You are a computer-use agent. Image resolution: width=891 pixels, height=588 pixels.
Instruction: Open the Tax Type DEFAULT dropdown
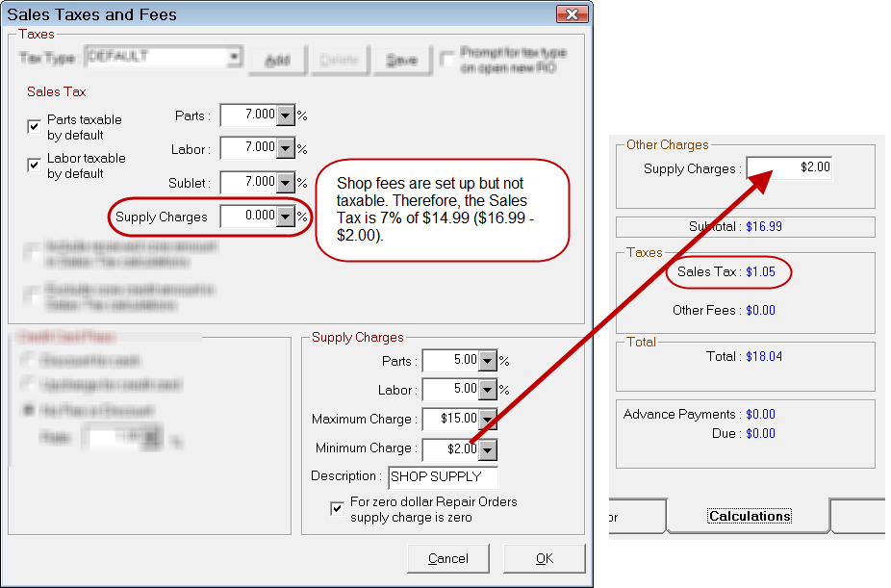pyautogui.click(x=234, y=58)
